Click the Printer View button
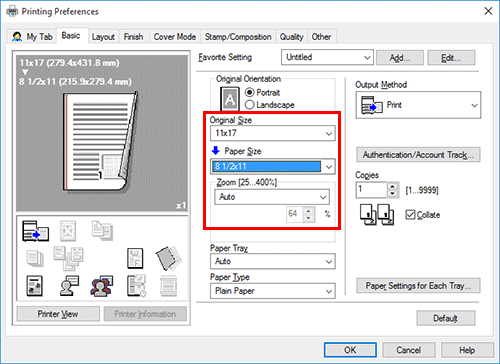 coord(58,314)
